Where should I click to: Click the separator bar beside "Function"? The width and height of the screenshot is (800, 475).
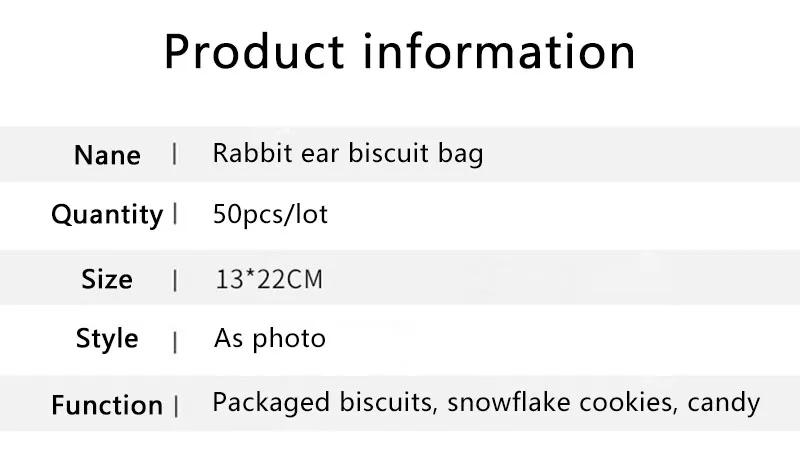pyautogui.click(x=176, y=406)
